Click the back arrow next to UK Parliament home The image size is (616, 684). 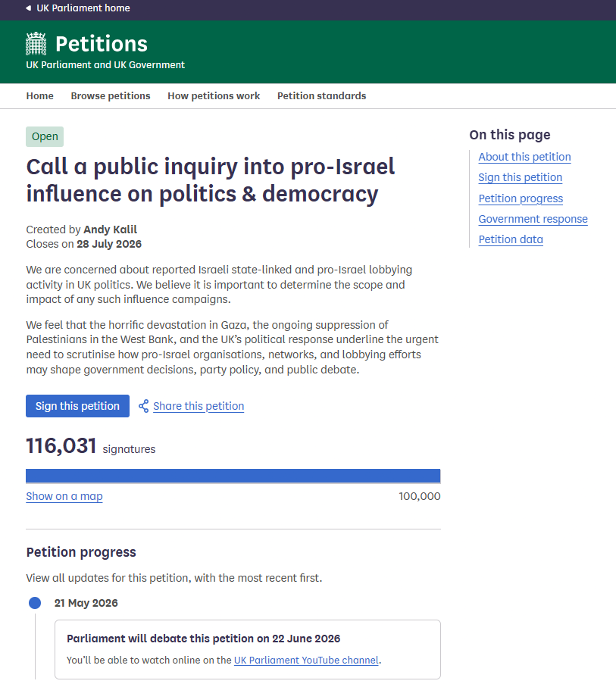pos(28,8)
